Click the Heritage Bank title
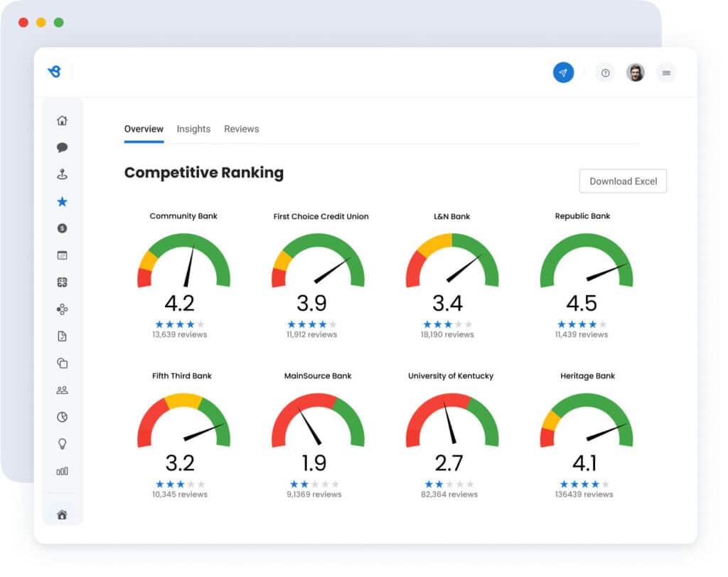This screenshot has height=577, width=728. pyautogui.click(x=587, y=376)
